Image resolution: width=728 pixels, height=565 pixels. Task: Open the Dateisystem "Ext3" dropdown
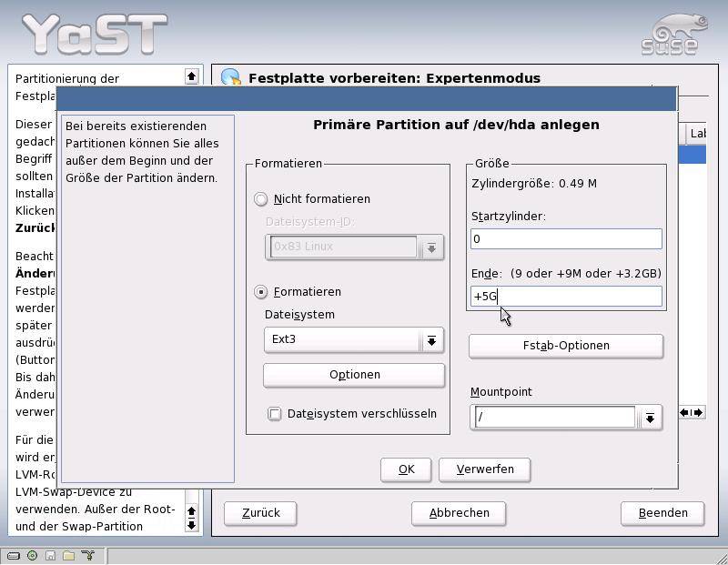(x=354, y=340)
